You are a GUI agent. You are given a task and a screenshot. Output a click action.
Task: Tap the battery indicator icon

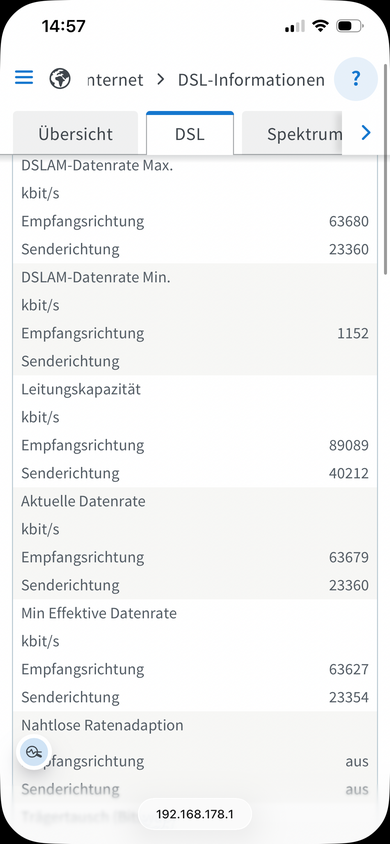[350, 26]
